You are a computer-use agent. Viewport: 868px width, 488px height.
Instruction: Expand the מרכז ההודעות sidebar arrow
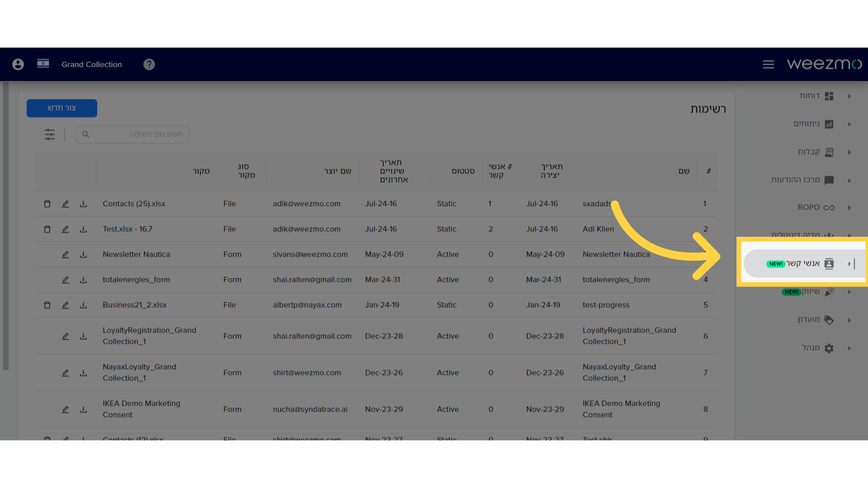click(x=849, y=180)
